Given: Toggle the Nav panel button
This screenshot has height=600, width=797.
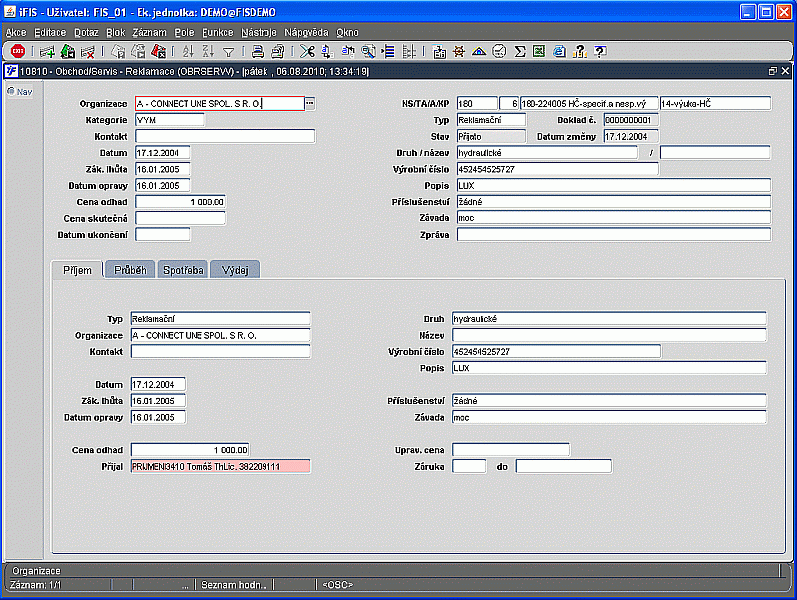Looking at the screenshot, I should [x=20, y=92].
